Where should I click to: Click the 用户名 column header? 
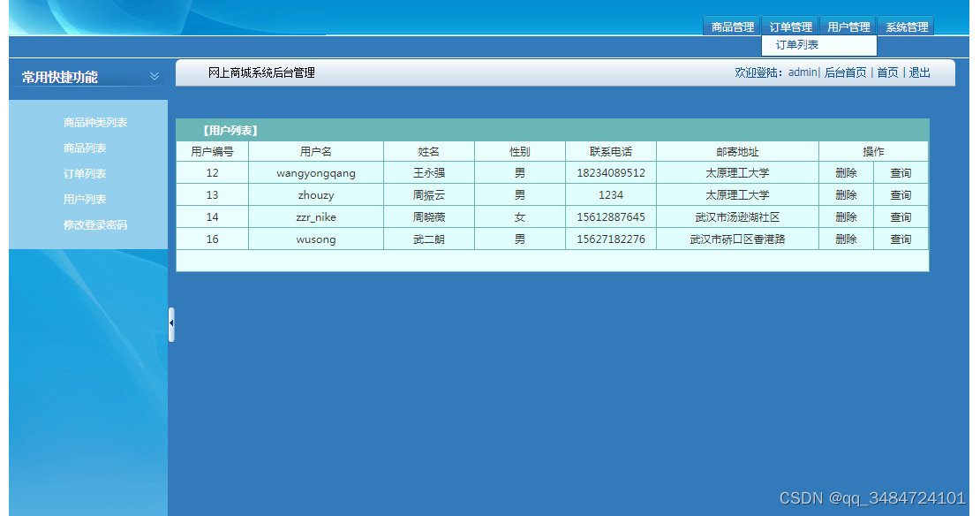point(315,152)
